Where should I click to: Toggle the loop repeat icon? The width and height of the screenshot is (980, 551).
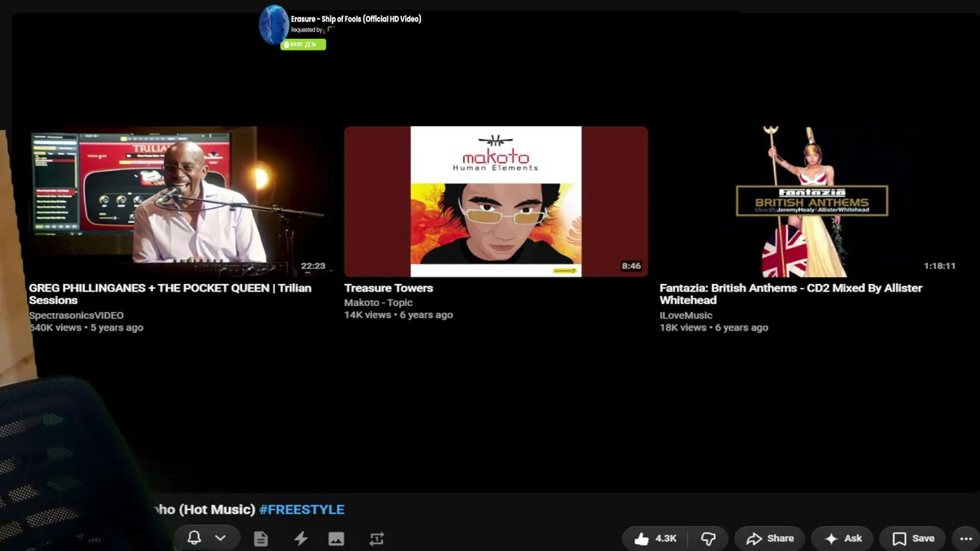(x=376, y=539)
